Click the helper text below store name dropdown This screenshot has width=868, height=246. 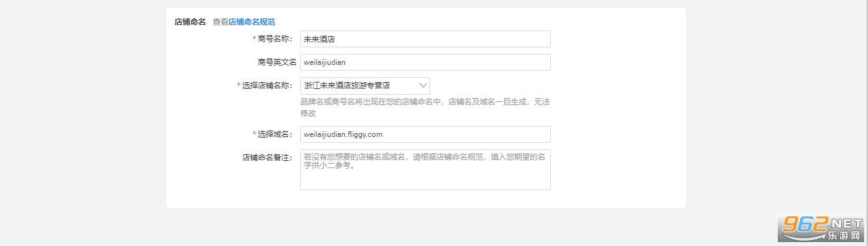(x=425, y=107)
